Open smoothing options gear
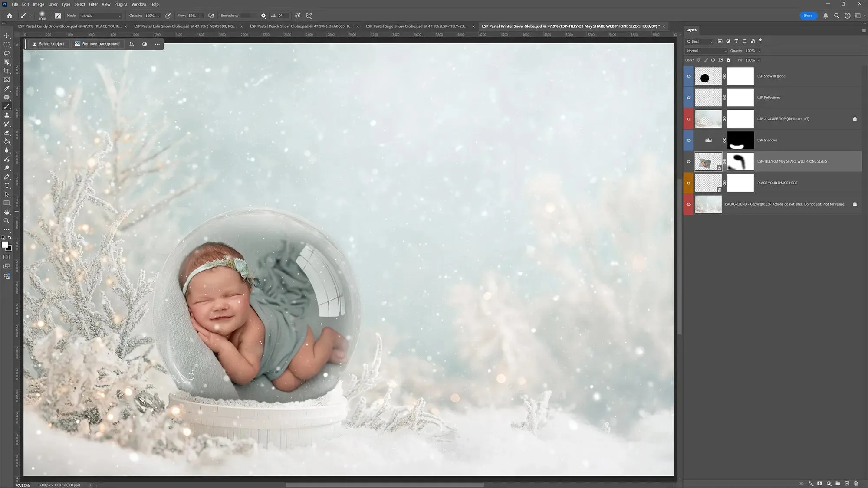This screenshot has width=868, height=488. tap(263, 16)
